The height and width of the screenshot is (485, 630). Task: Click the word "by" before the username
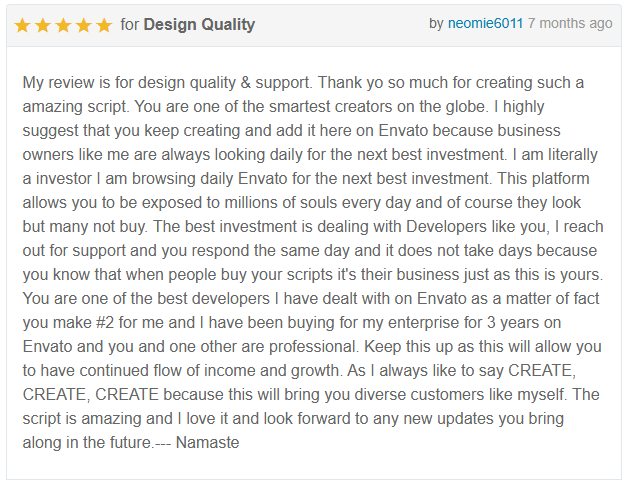point(436,23)
